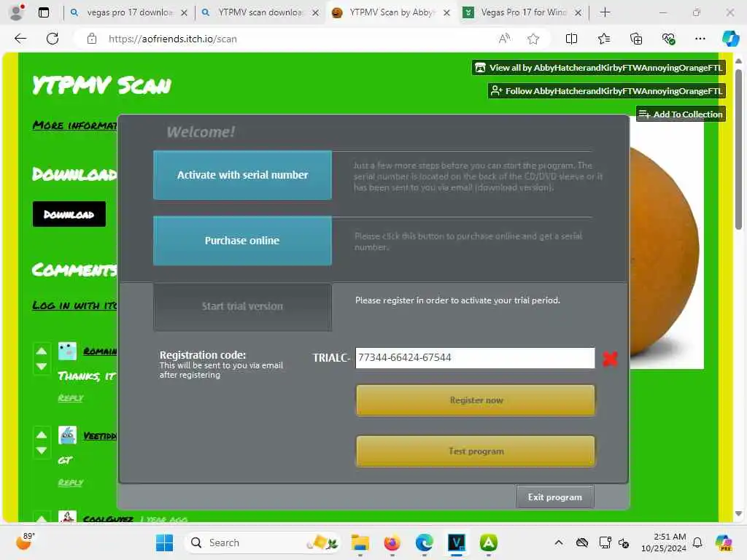Click Veetidd's commenter avatar
Viewport: 747px width, 560px height.
point(67,435)
